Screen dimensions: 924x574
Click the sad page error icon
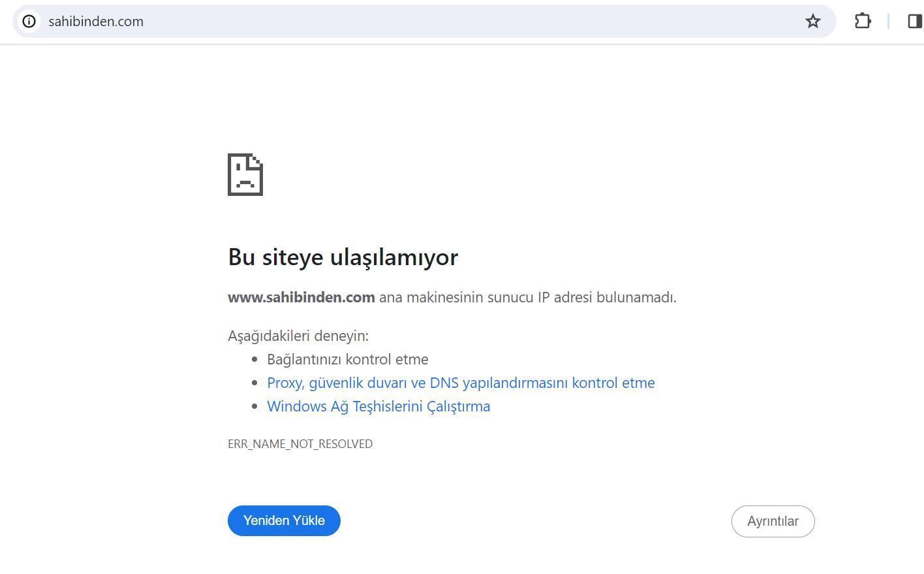tap(245, 174)
